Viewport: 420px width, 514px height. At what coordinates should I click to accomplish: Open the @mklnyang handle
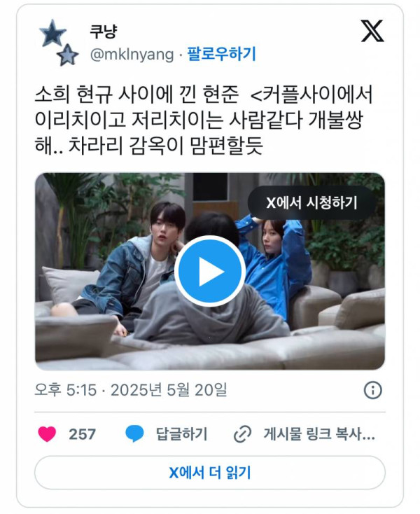pyautogui.click(x=132, y=55)
